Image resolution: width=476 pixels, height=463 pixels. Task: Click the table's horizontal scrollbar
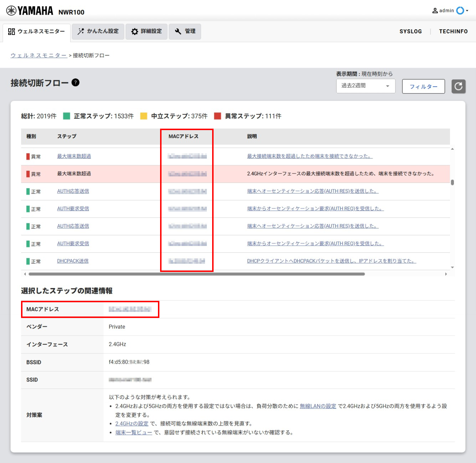click(x=196, y=274)
